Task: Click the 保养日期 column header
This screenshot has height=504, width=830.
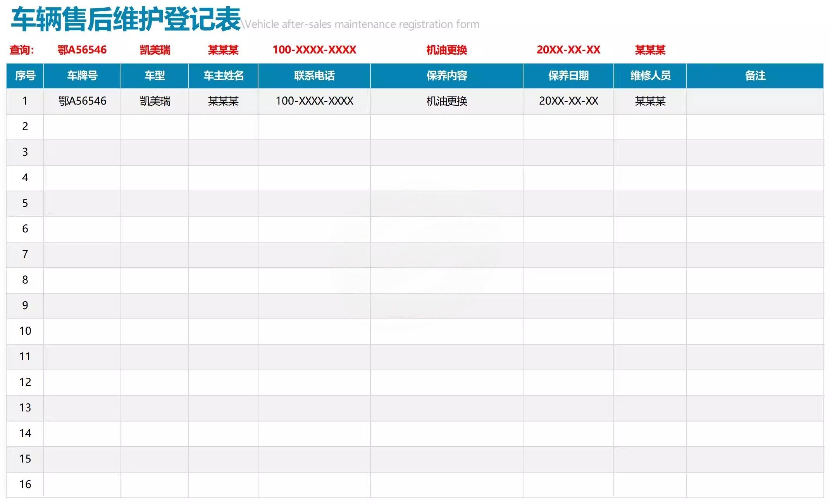Action: click(x=568, y=76)
